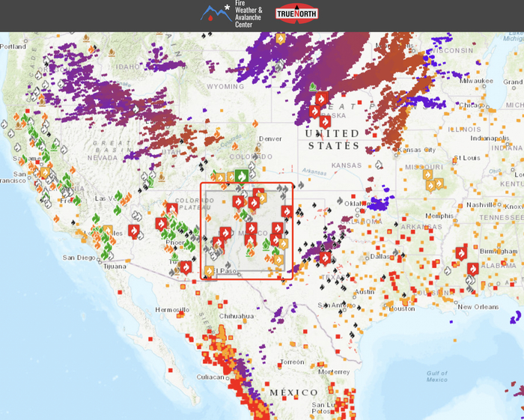Click the Austin city label
The image size is (524, 420).
(x=365, y=292)
